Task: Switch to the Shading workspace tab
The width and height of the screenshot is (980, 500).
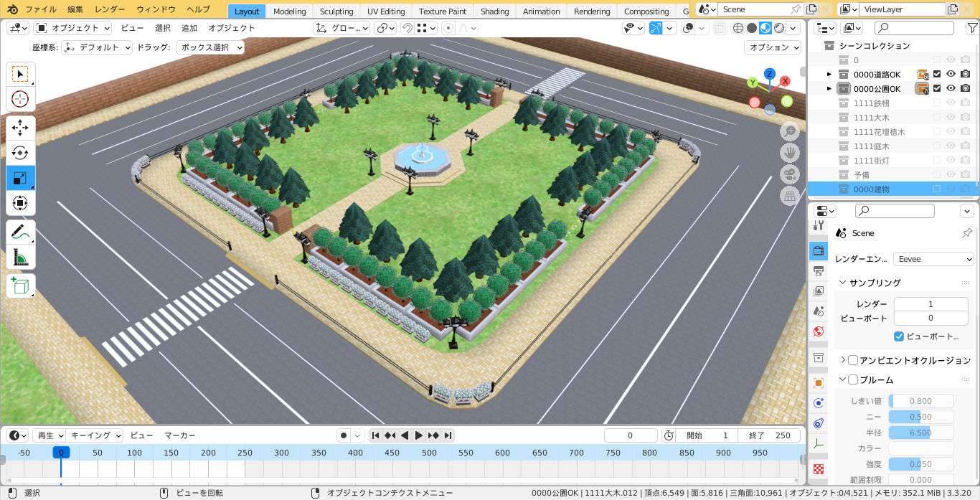Action: coord(494,11)
